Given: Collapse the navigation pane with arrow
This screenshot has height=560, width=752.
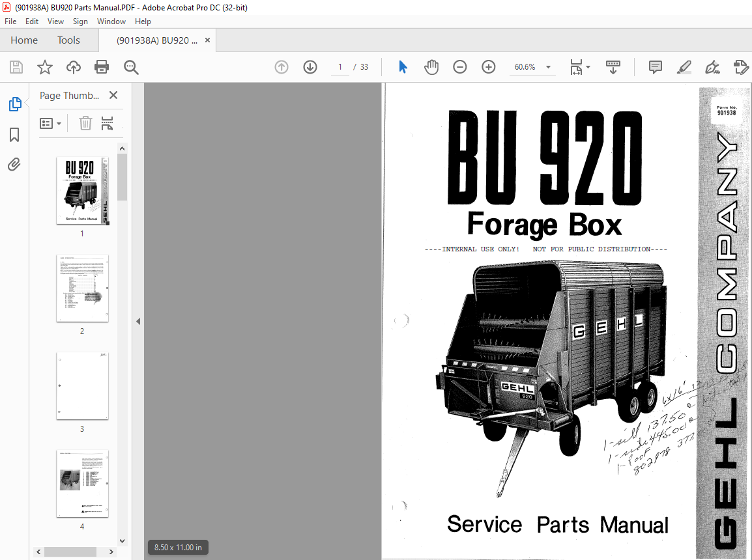Looking at the screenshot, I should click(138, 322).
